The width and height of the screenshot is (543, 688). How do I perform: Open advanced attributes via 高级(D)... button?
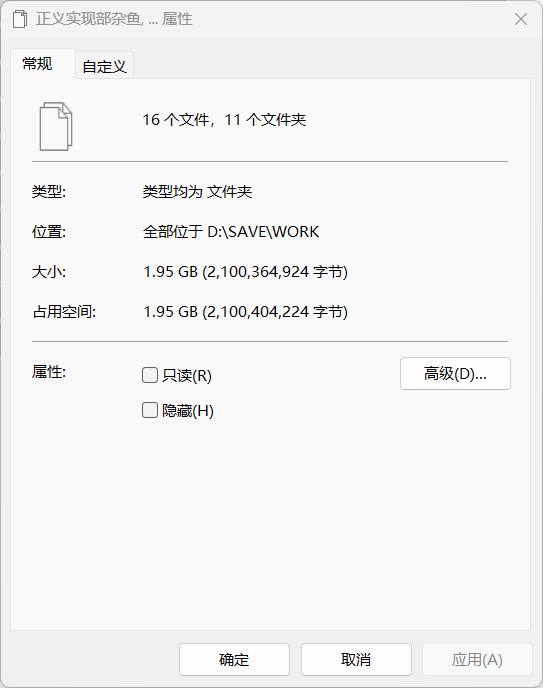455,373
